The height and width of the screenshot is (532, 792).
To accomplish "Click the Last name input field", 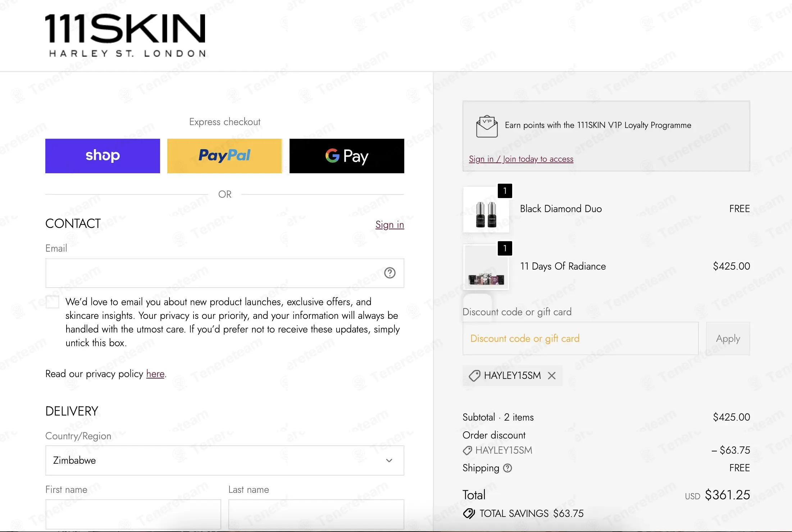I will pyautogui.click(x=316, y=514).
